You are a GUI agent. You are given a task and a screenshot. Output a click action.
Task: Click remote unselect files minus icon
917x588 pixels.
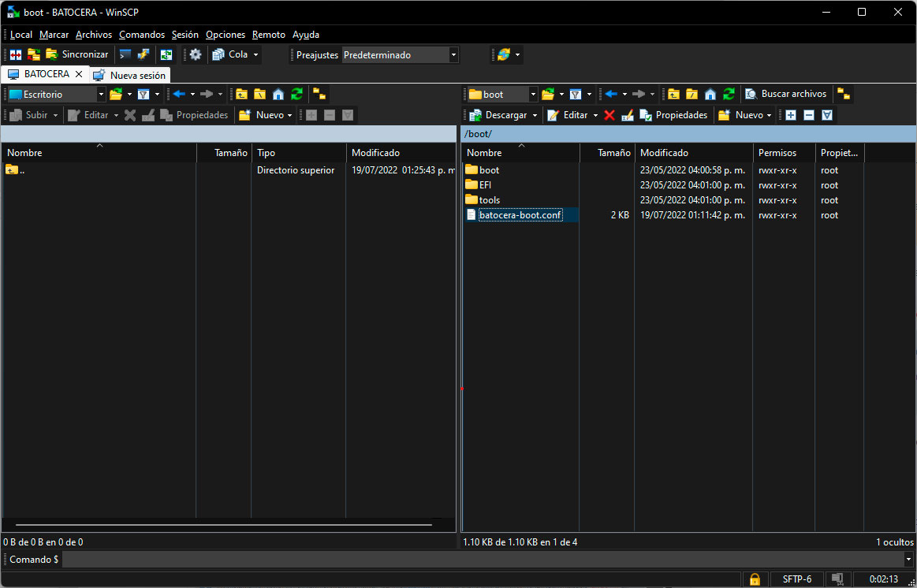click(x=809, y=115)
